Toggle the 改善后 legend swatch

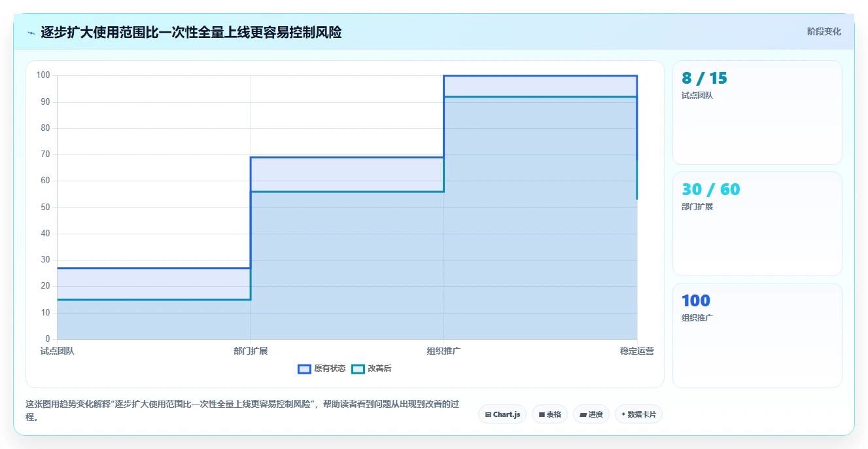click(x=358, y=368)
